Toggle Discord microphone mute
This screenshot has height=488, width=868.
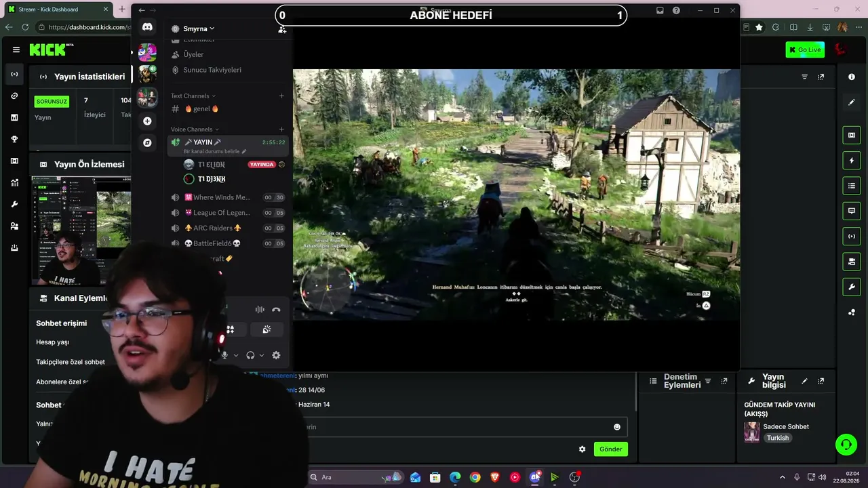[x=224, y=355]
